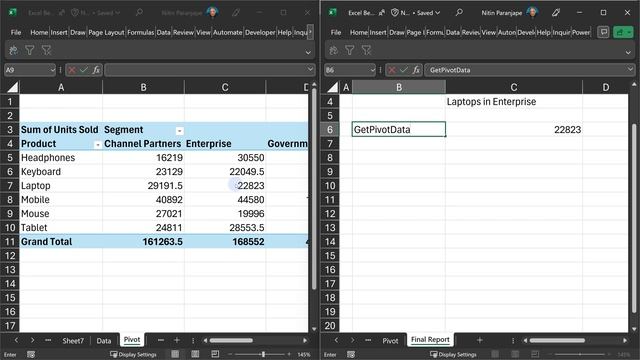Screen dimensions: 640x360
Task: Open the Developer tab in left window
Action: click(260, 32)
